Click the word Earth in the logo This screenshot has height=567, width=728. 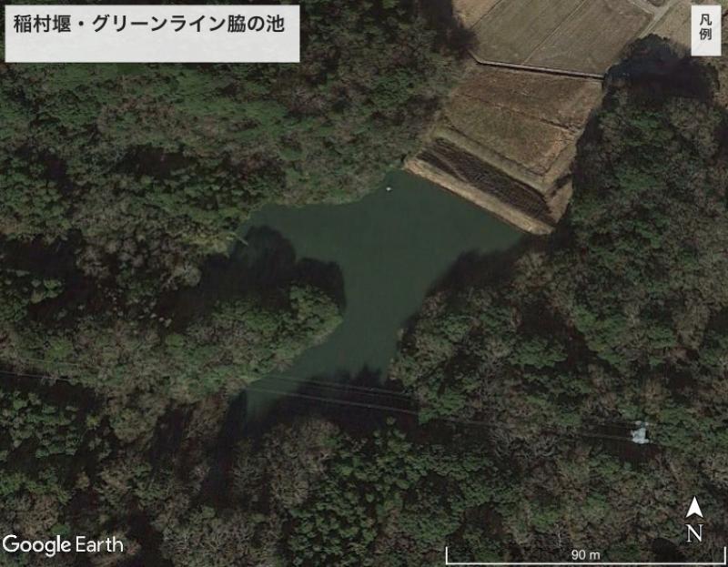pos(99,545)
